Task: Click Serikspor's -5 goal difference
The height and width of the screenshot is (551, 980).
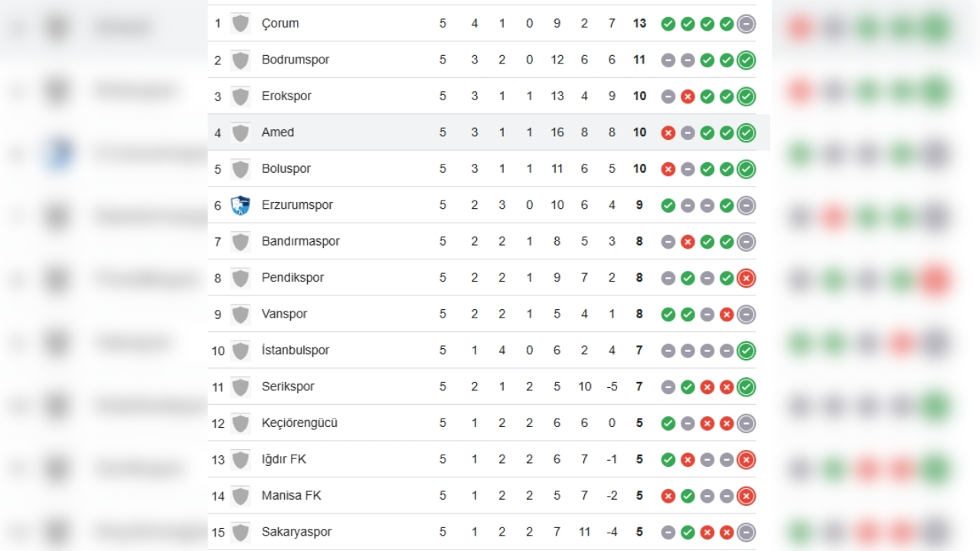Action: (x=612, y=386)
